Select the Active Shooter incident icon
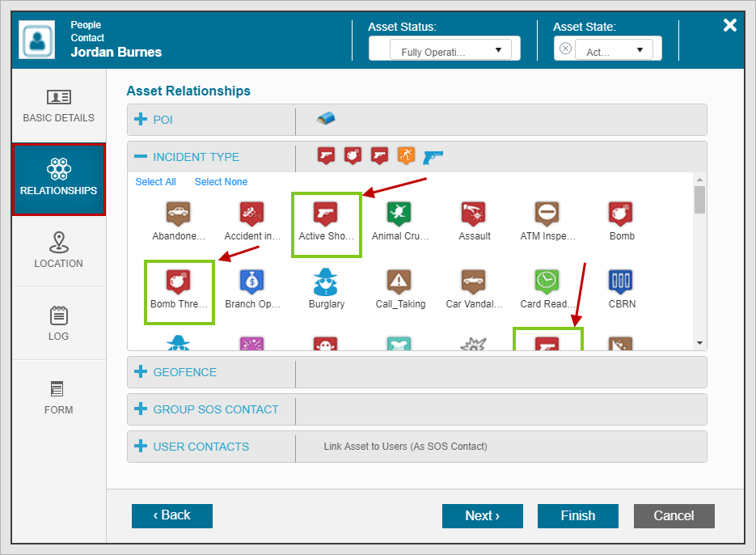The width and height of the screenshot is (756, 555). click(x=326, y=214)
